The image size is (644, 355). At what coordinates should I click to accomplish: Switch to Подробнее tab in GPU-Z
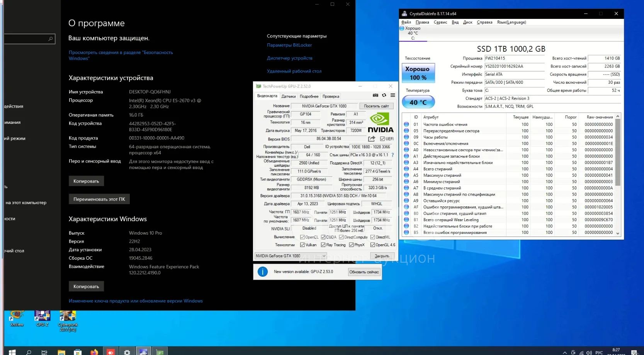coord(309,96)
